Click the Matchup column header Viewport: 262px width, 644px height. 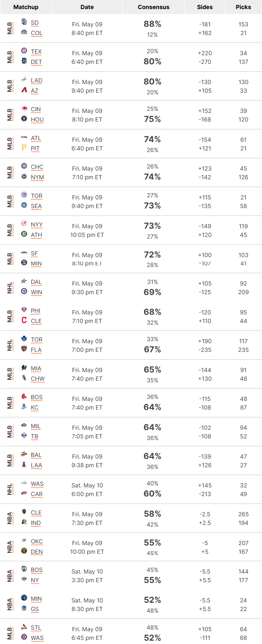pyautogui.click(x=26, y=7)
